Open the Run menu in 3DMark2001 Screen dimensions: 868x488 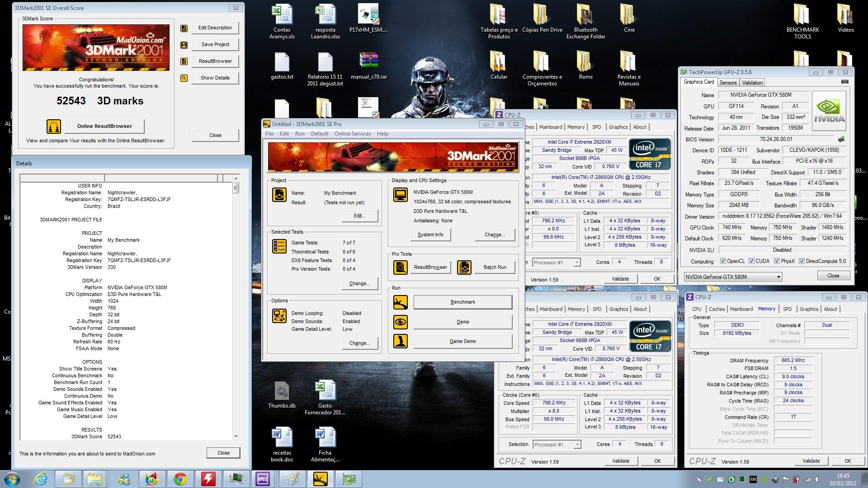tap(300, 134)
